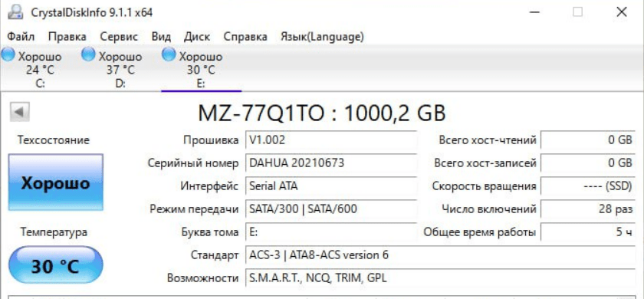Open the Справка menu
This screenshot has height=299, width=644.
pos(245,37)
